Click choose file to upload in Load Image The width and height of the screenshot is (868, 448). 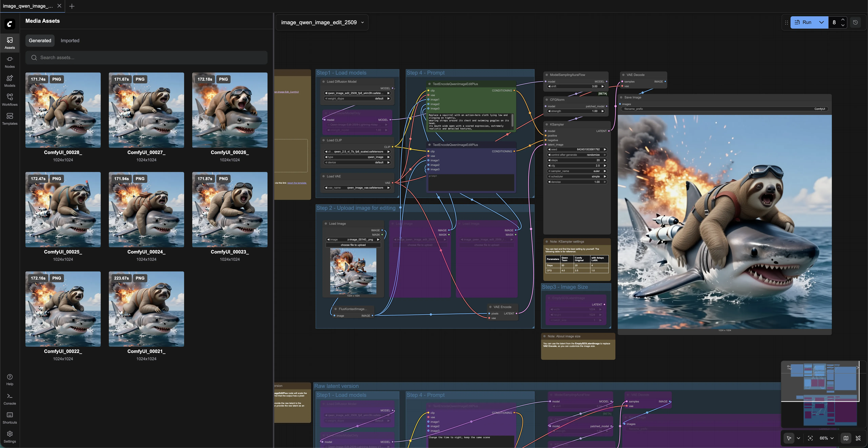(353, 245)
